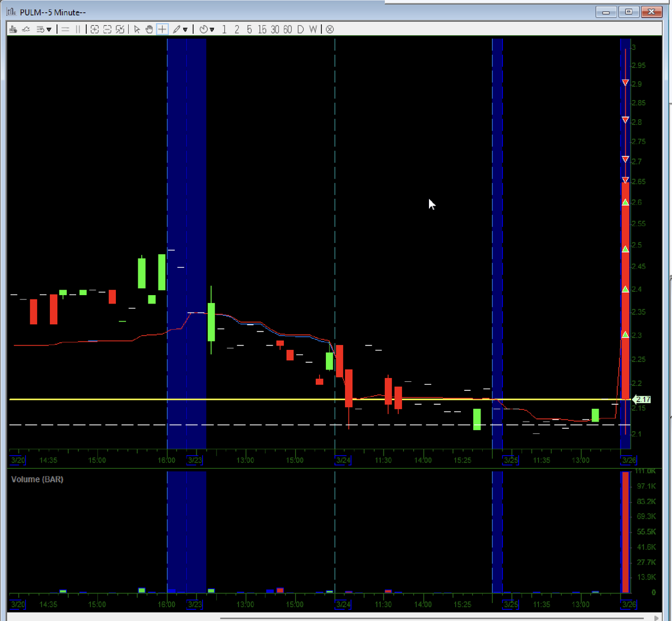672x621 pixels.
Task: Click the zoom out icon
Action: [x=107, y=29]
